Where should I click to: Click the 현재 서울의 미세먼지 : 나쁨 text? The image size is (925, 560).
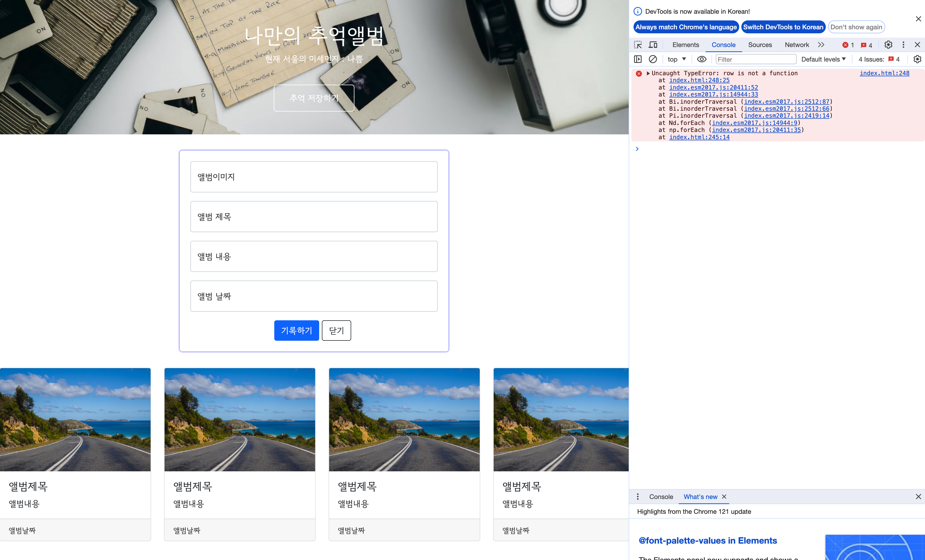[x=314, y=59]
